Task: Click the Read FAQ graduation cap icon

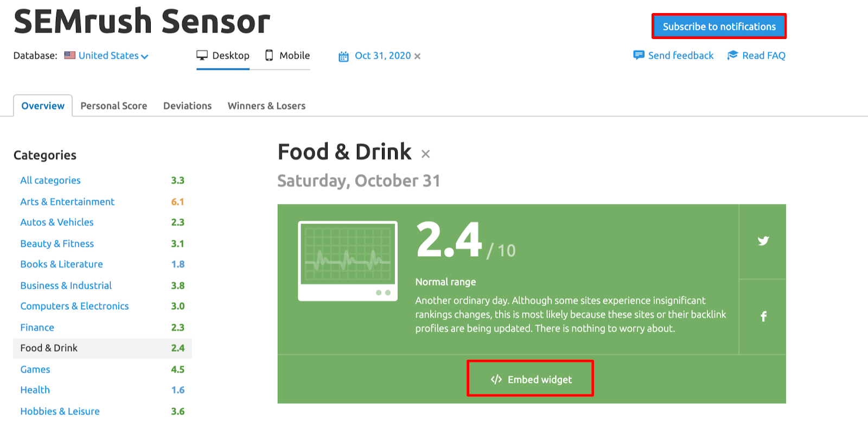Action: coord(732,55)
